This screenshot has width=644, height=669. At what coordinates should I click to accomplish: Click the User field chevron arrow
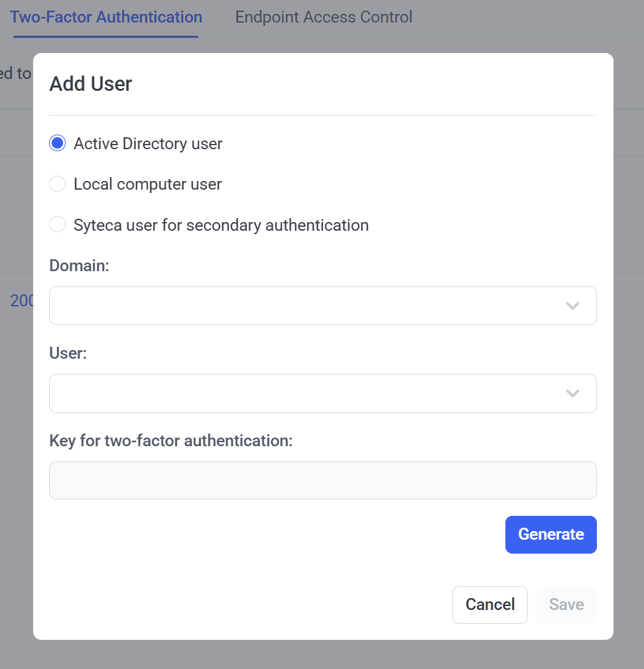(572, 393)
